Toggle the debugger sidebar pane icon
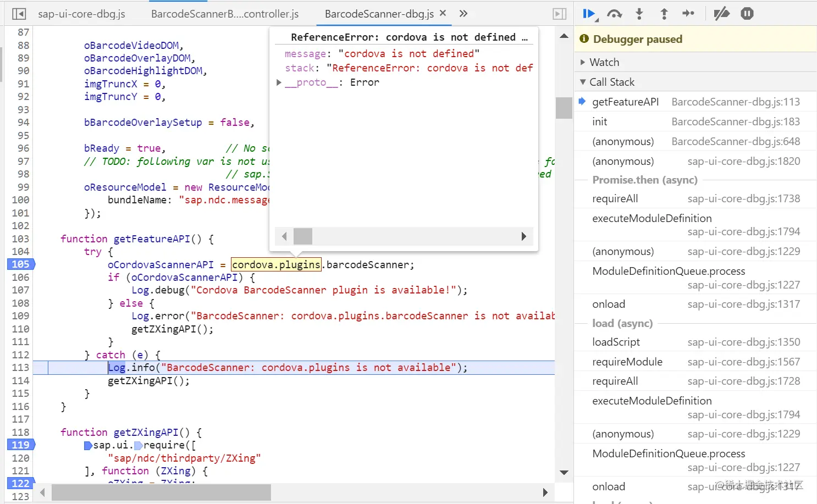This screenshot has width=817, height=504. pos(560,14)
